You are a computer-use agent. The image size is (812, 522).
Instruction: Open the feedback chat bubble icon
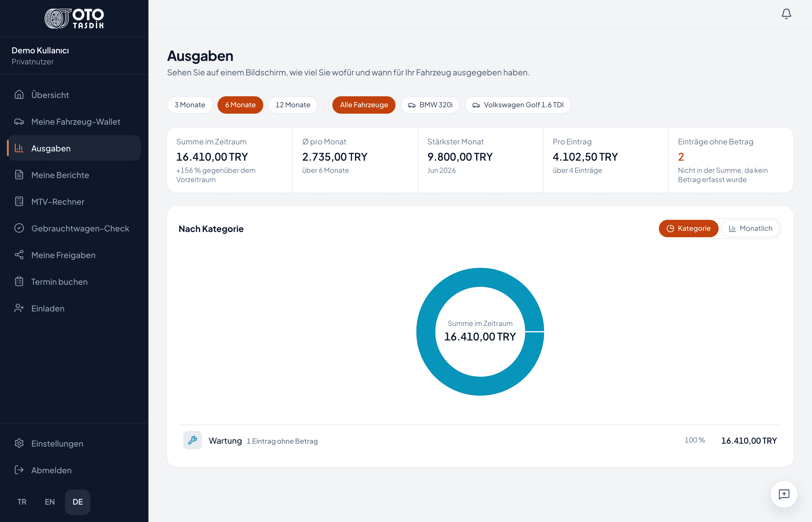[x=784, y=494]
